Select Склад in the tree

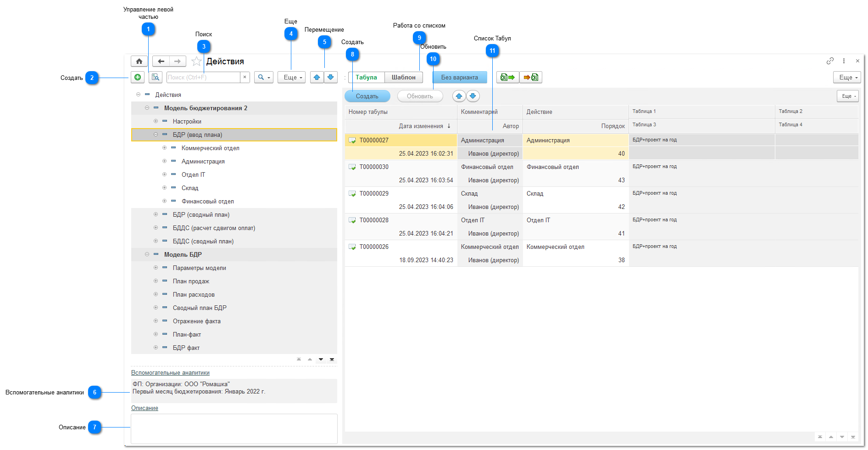coord(189,188)
